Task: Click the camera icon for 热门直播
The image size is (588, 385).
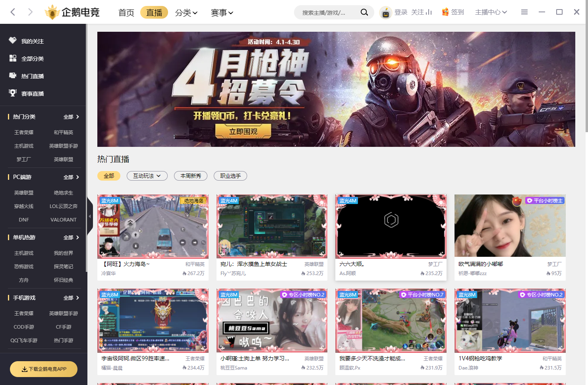Action: (13, 75)
